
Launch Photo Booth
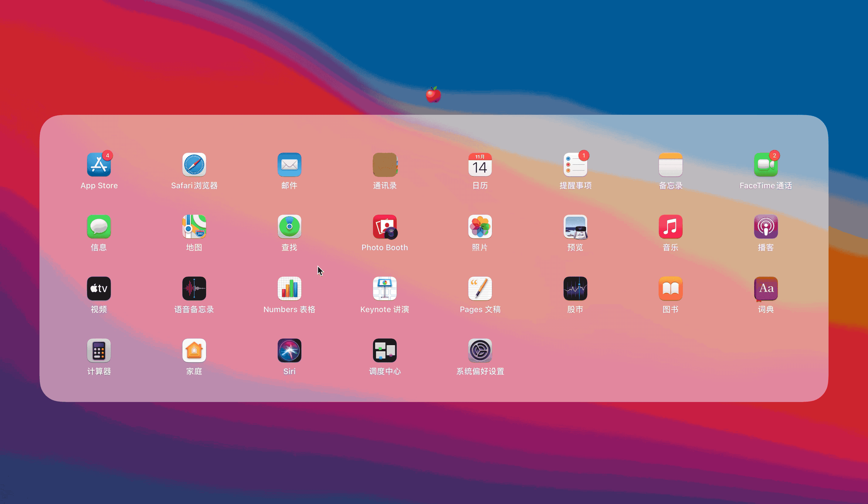(x=385, y=227)
